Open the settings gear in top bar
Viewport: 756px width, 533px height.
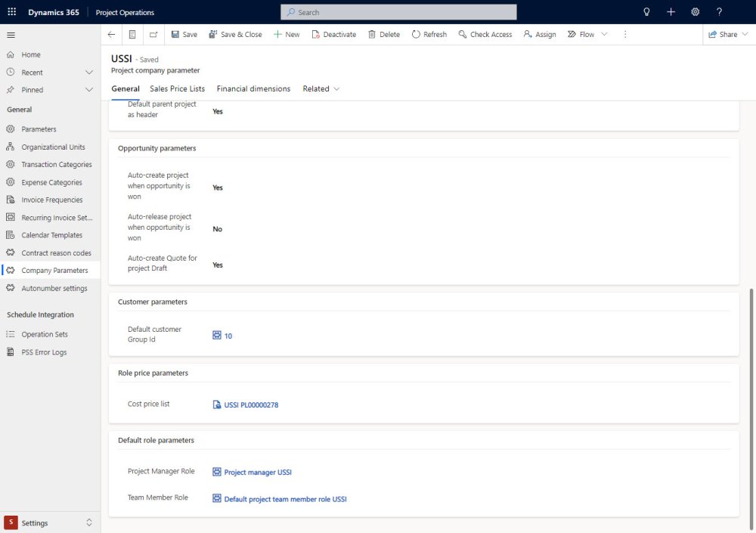click(x=695, y=12)
